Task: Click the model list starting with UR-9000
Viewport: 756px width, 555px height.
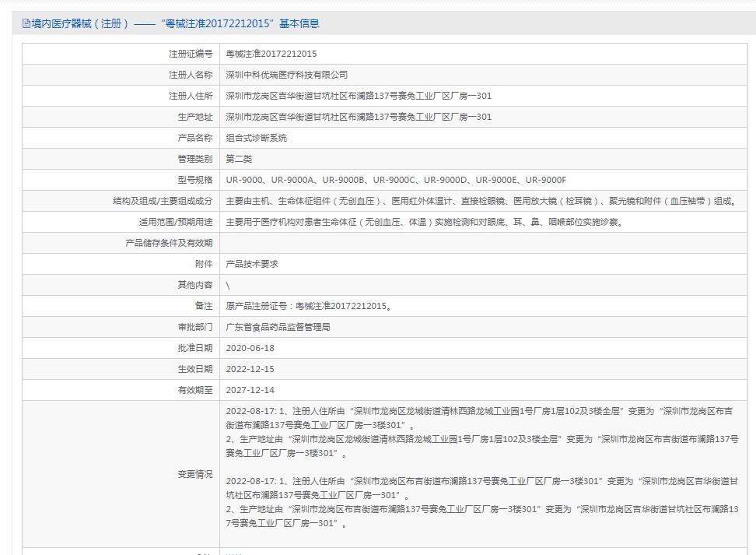Action: point(396,180)
